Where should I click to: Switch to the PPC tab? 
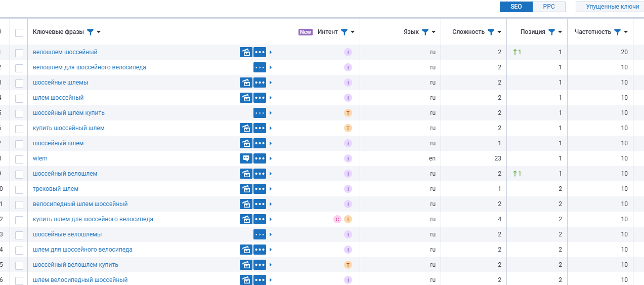549,7
